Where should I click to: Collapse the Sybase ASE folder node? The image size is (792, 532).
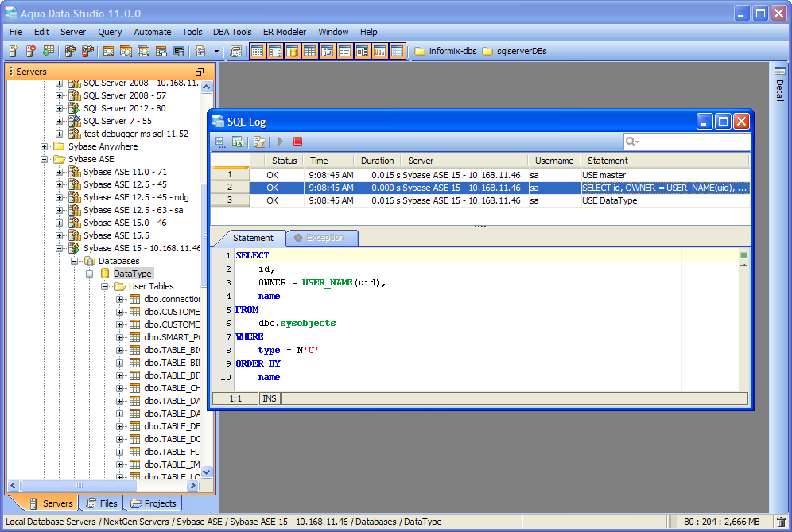(x=45, y=159)
